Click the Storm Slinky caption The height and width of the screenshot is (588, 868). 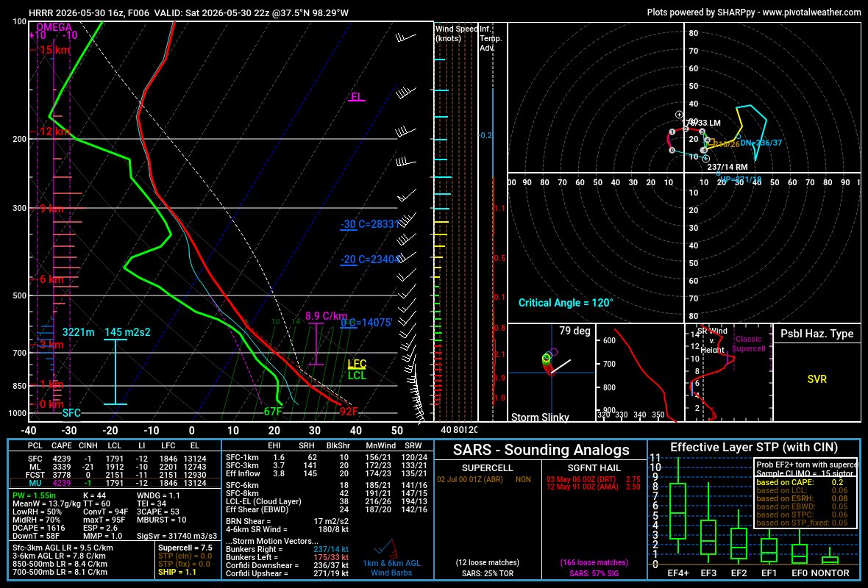(x=540, y=417)
